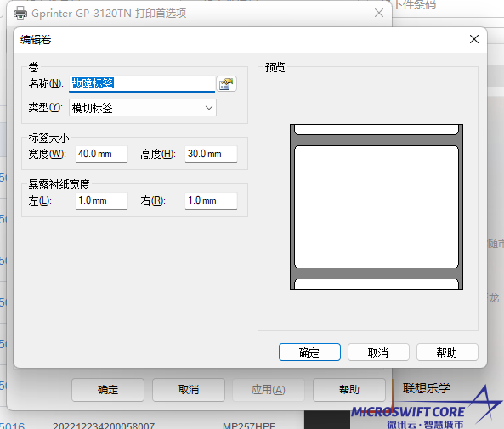Close the Gprinter preferences window
Viewport: 504px width, 429px height.
coord(379,13)
